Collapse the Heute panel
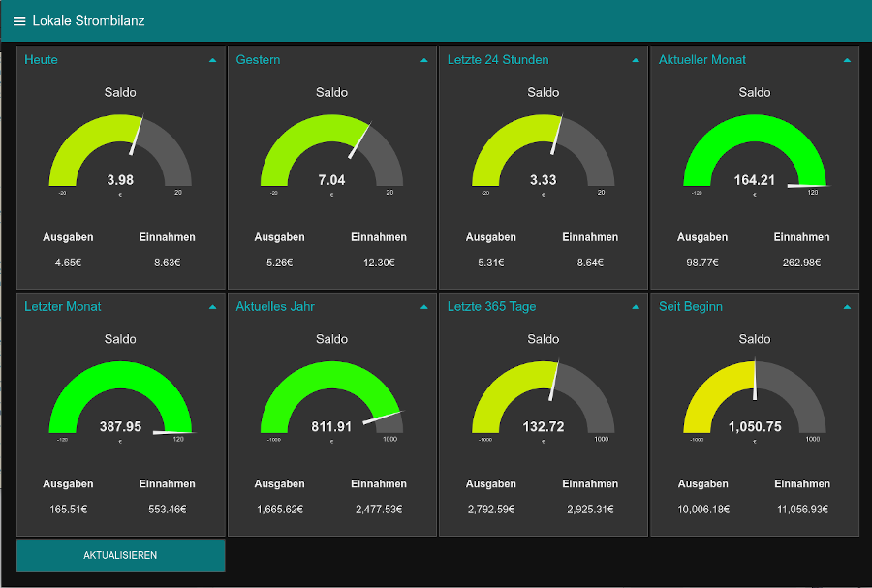The image size is (872, 588). click(x=212, y=60)
